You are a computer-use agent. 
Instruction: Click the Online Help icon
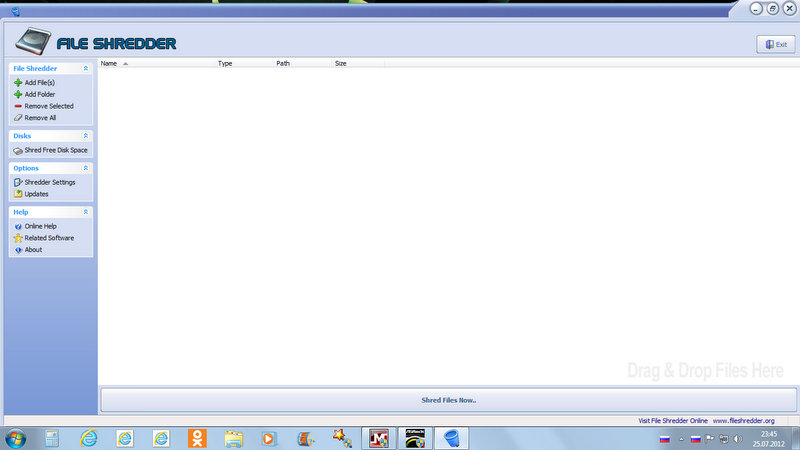(x=18, y=226)
